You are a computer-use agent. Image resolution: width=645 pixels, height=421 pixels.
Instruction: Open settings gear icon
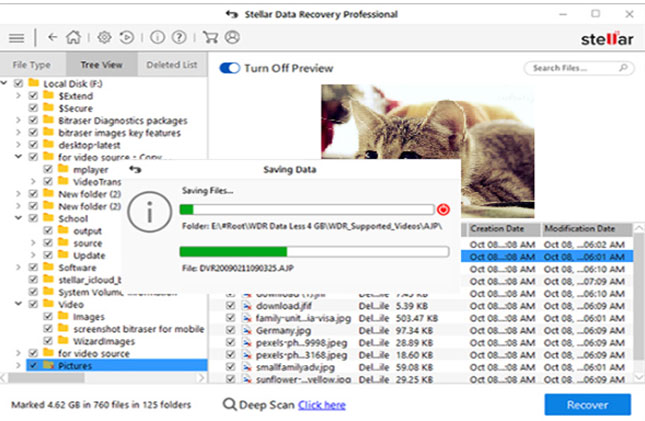(104, 37)
